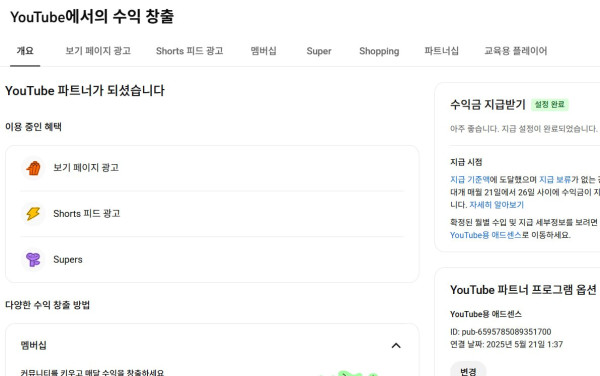Image resolution: width=600 pixels, height=376 pixels.
Task: Click the popcorn icon for 보기 페이지 광고
Action: click(33, 168)
